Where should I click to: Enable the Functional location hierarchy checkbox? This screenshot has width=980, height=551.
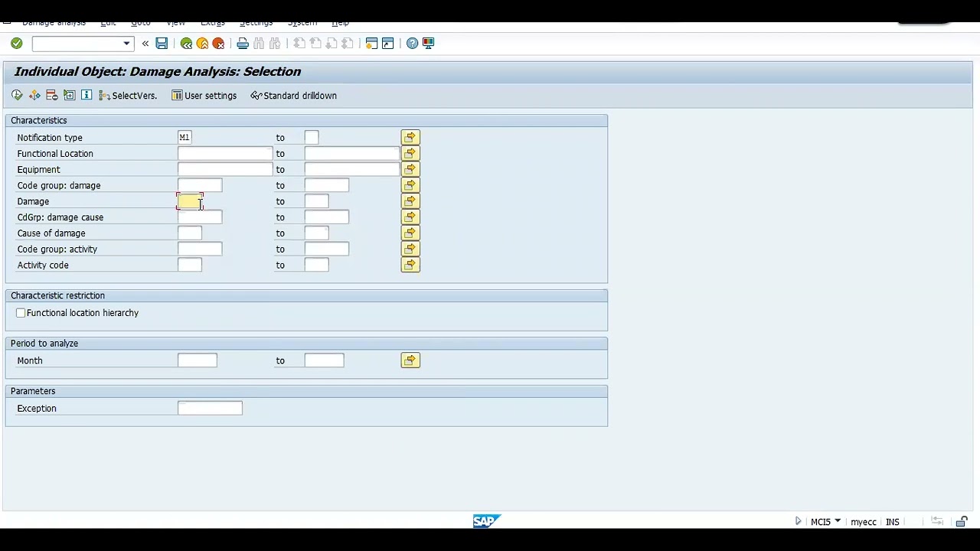click(x=21, y=313)
